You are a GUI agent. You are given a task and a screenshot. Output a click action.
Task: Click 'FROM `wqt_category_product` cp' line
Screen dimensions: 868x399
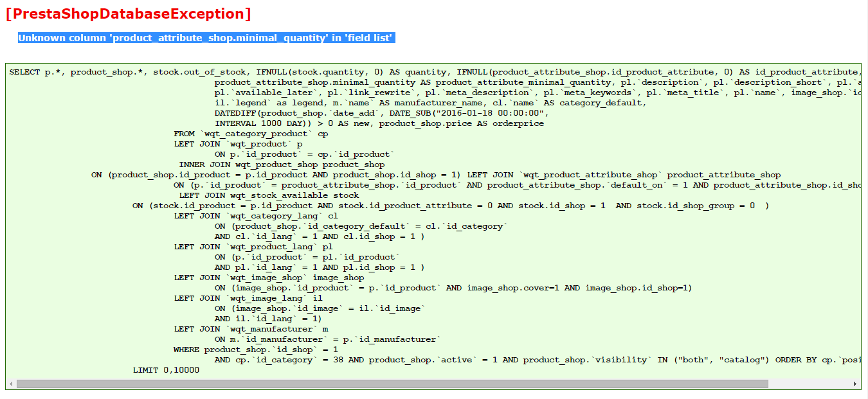(251, 134)
